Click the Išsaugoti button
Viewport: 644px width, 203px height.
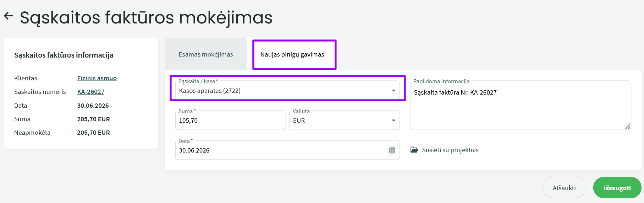[x=617, y=188]
